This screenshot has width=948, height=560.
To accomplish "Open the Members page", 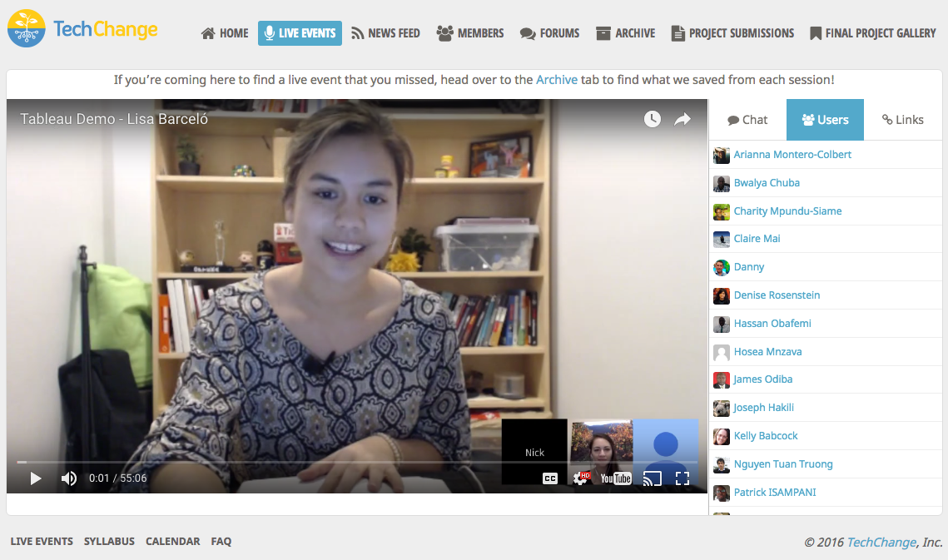I will point(470,33).
